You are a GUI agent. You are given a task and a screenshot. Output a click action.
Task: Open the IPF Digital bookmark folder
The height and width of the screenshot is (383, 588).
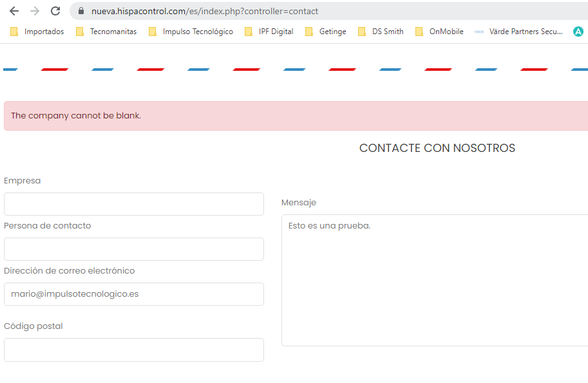pos(269,32)
